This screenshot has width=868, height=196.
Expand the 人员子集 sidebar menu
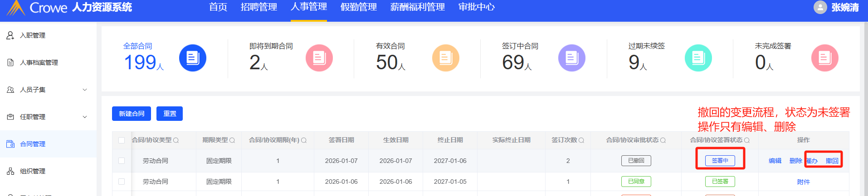click(x=85, y=90)
